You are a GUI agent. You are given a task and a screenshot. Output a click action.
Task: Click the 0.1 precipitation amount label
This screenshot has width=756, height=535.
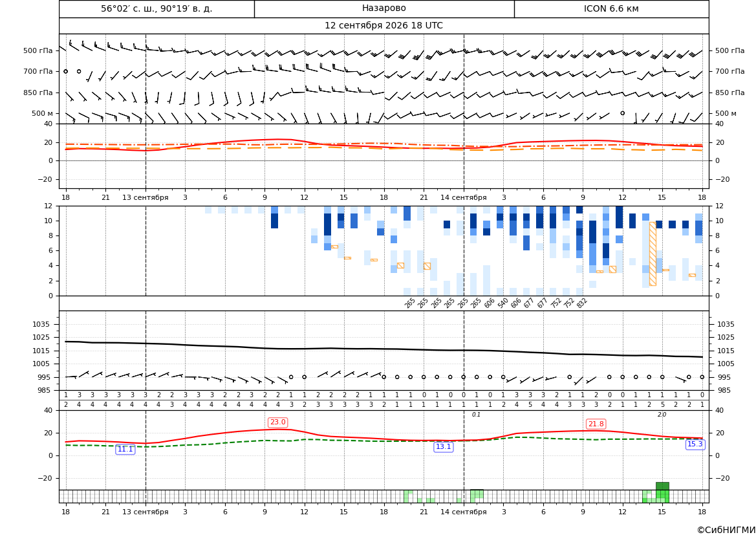(x=477, y=415)
